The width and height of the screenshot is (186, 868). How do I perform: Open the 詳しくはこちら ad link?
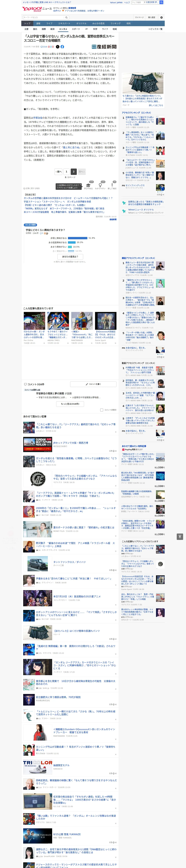coord(156,105)
